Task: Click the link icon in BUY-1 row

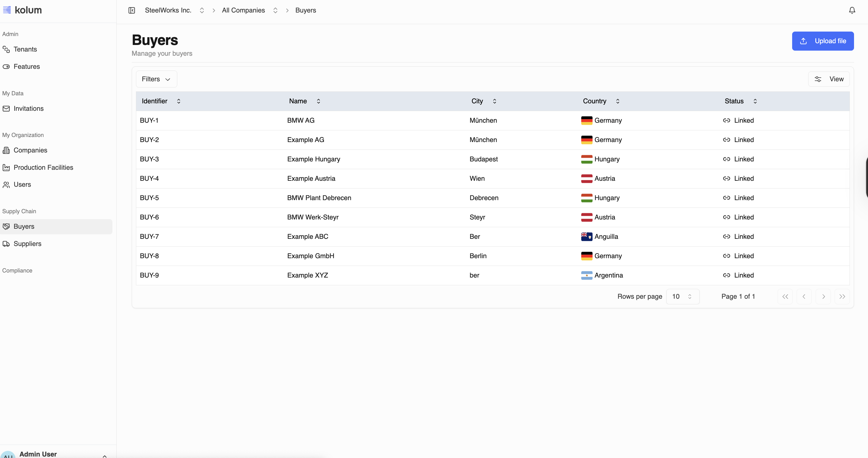Action: coord(726,120)
